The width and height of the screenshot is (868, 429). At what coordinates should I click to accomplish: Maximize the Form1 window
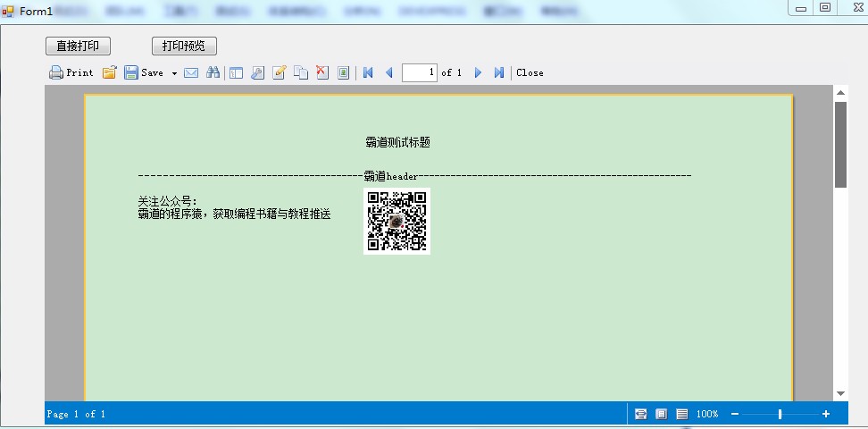[x=825, y=7]
